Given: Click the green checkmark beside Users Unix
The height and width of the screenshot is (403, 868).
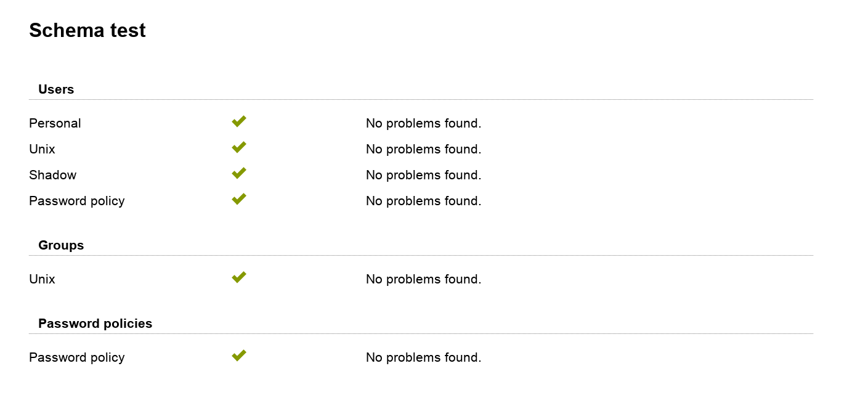Looking at the screenshot, I should [x=239, y=147].
